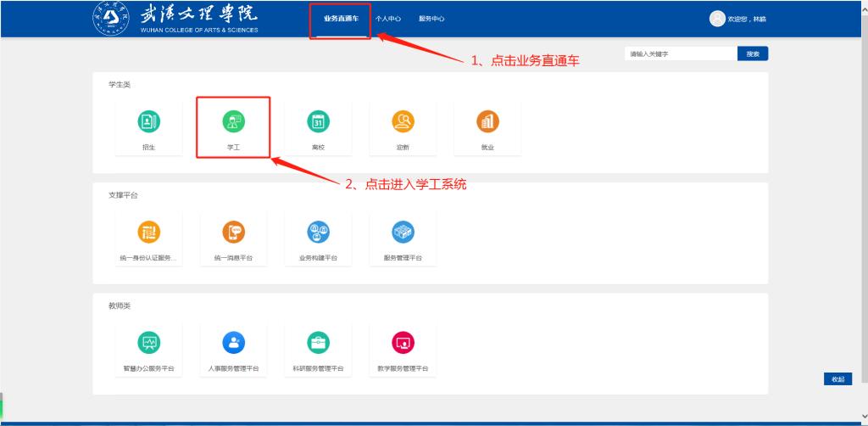
Task: Open 人事服务管理平台 icon
Action: tap(233, 342)
